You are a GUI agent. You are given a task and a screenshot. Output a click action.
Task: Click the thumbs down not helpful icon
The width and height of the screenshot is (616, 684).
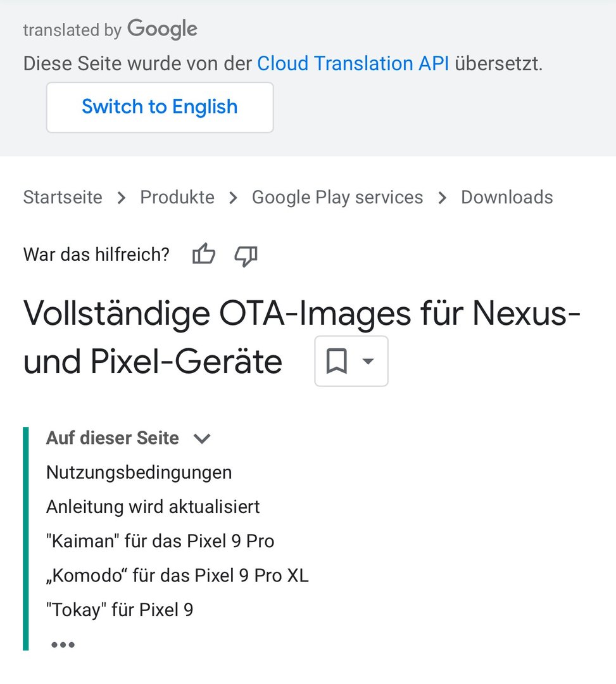(x=246, y=255)
